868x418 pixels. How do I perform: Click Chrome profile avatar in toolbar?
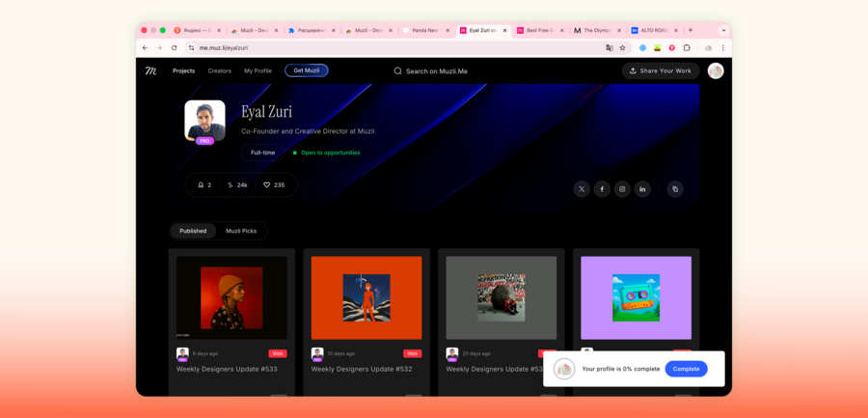coord(708,48)
